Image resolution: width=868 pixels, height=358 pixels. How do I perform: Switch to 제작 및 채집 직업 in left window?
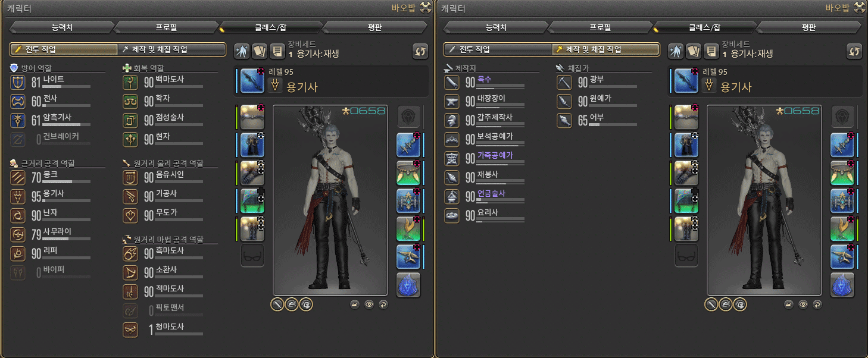[171, 49]
